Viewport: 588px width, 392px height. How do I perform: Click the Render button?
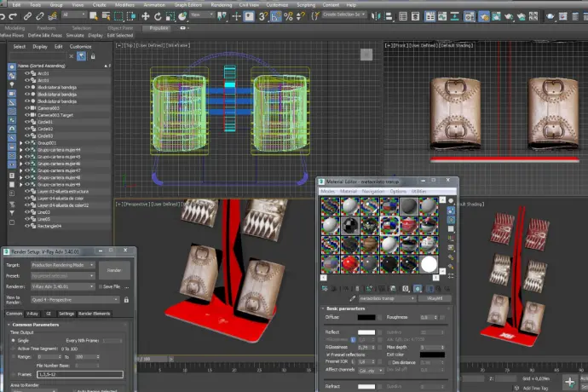113,269
